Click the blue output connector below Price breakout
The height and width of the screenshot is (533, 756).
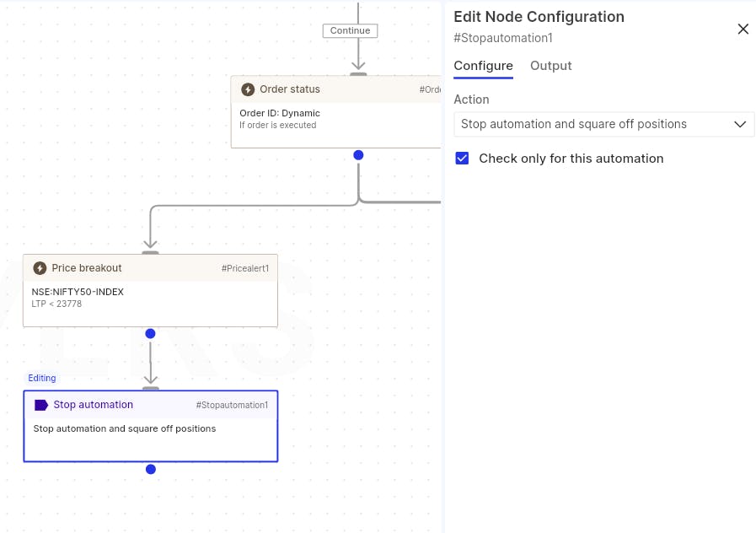(150, 333)
